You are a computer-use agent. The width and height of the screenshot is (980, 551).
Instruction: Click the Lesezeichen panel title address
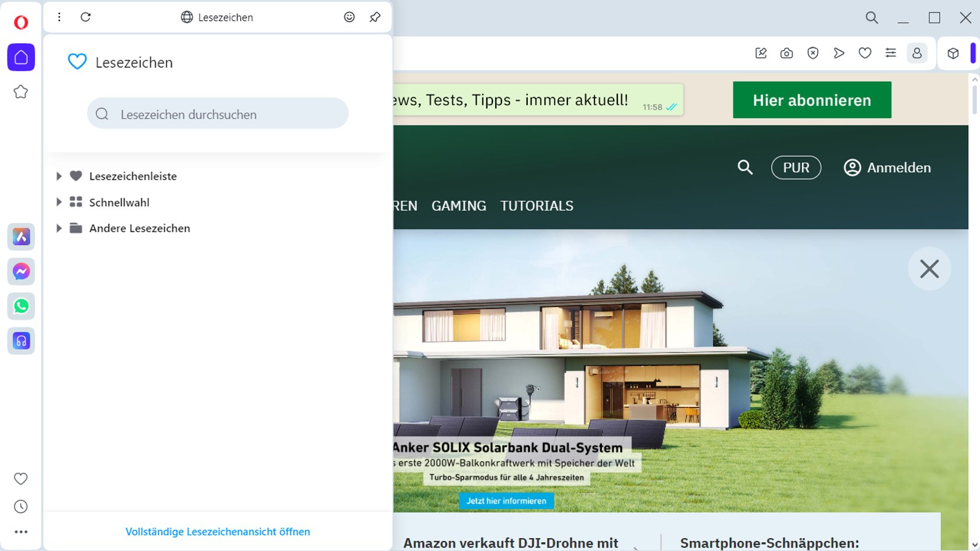point(217,18)
